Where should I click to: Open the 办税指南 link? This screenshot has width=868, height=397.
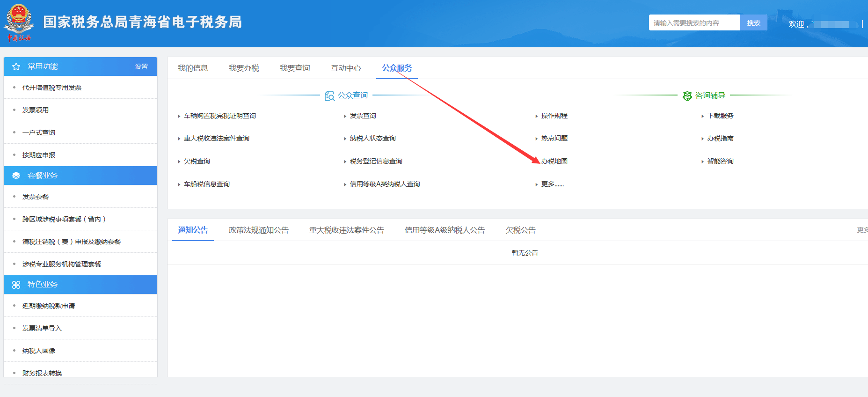721,138
